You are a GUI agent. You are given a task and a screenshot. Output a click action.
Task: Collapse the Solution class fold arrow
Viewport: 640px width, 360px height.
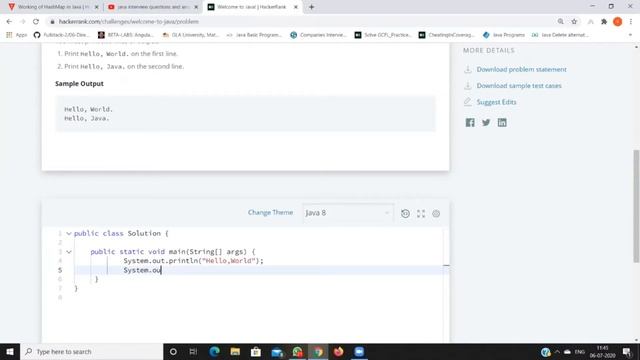click(69, 233)
